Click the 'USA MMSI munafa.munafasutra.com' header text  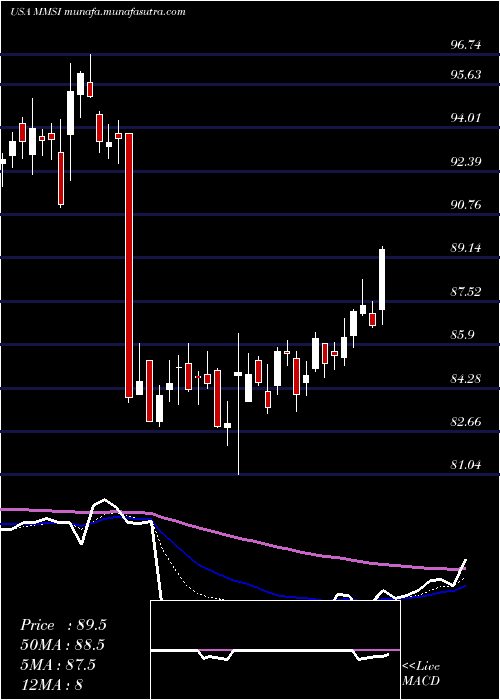(98, 12)
